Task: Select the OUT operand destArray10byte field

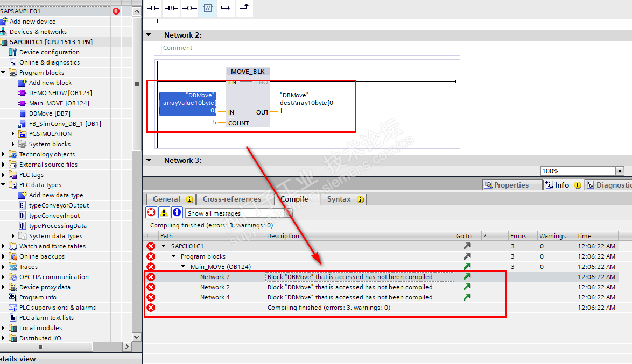Action: tap(307, 103)
